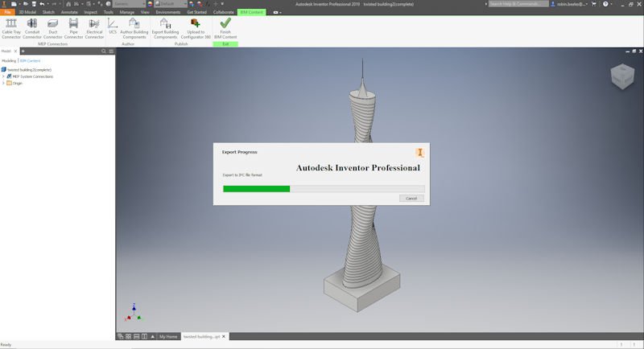
Task: Select the Pipe Connector tool
Action: click(x=73, y=28)
